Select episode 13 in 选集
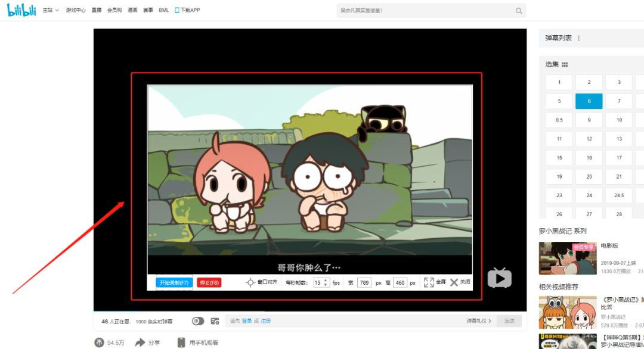 619,139
